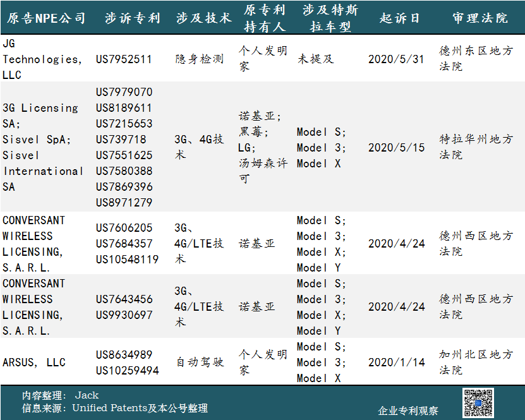Click filing date 2020/5/31
525x420 pixels.
pyautogui.click(x=396, y=59)
